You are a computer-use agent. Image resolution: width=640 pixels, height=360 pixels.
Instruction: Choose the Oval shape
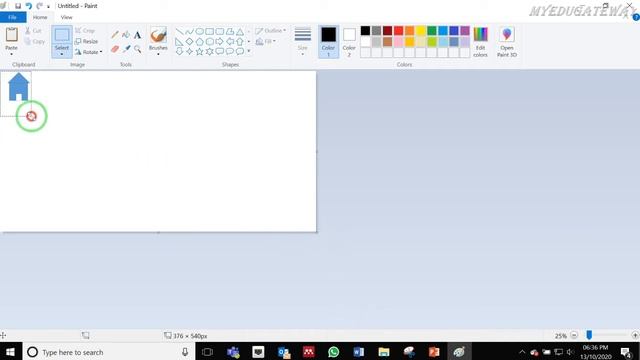point(200,31)
